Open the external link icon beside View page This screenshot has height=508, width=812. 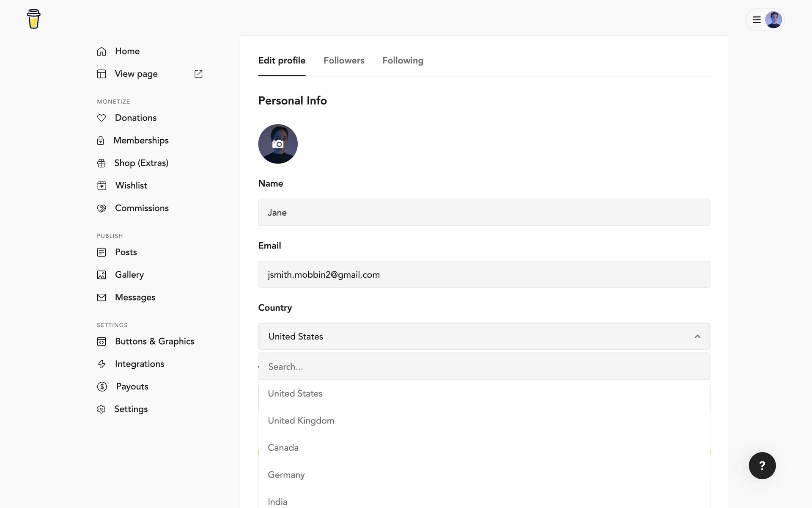pos(198,74)
